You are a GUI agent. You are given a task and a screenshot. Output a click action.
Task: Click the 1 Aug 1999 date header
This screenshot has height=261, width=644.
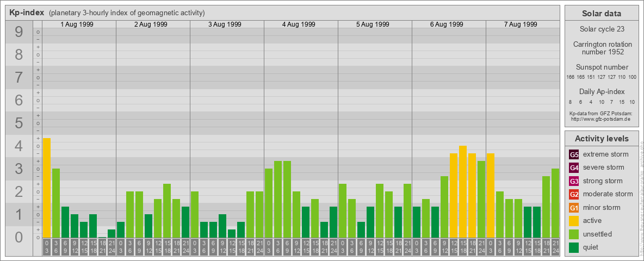[x=77, y=24]
